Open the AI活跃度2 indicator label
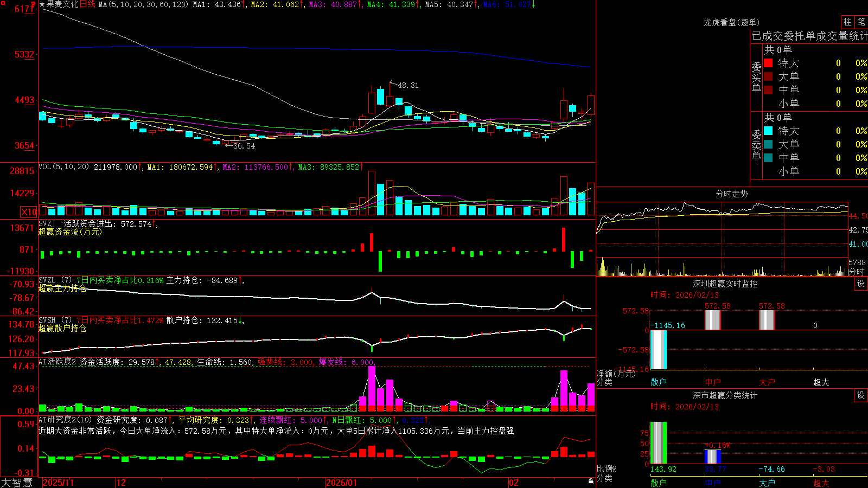 click(57, 362)
